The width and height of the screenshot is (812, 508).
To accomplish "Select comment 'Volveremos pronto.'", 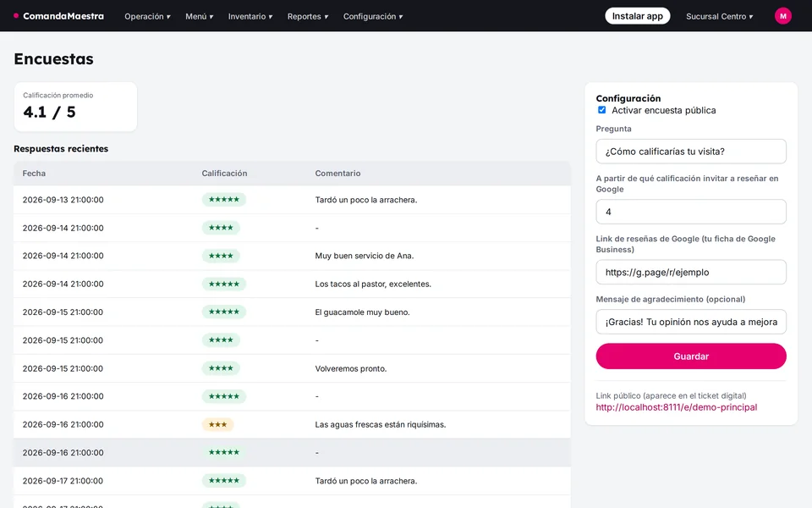I will point(350,368).
